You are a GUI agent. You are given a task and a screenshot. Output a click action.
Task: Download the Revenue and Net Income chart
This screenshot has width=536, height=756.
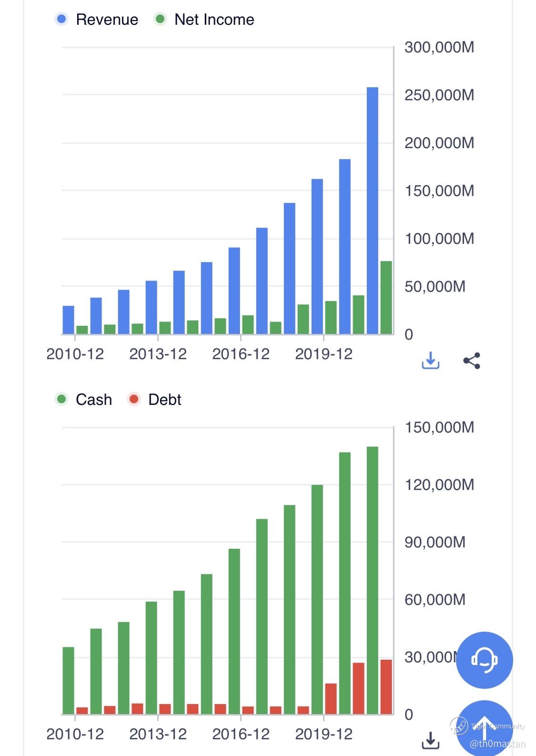[430, 361]
